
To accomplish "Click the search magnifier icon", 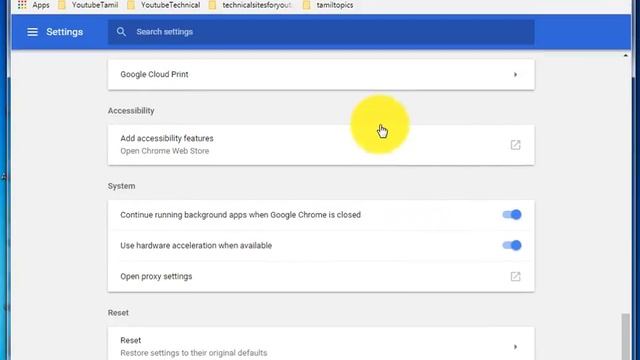I will pos(121,32).
